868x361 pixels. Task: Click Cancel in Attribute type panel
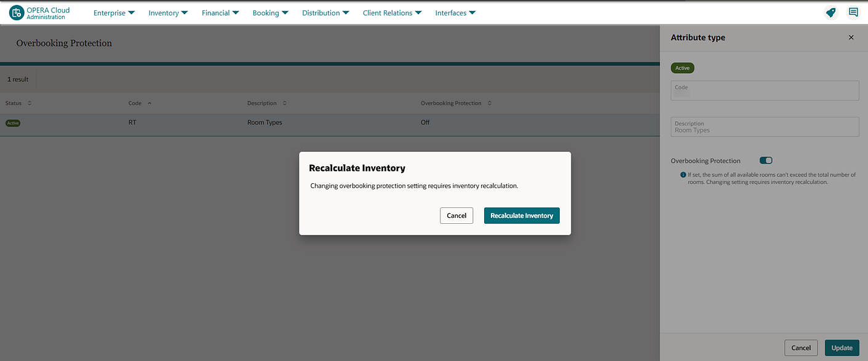[801, 347]
